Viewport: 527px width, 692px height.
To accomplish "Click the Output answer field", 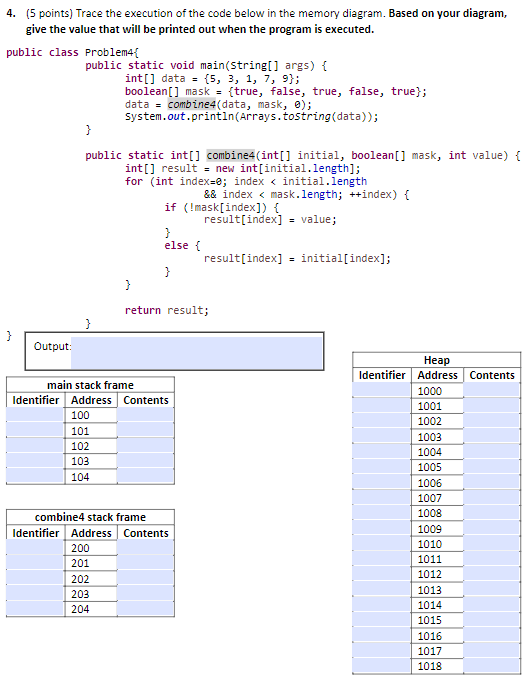I will coord(196,353).
